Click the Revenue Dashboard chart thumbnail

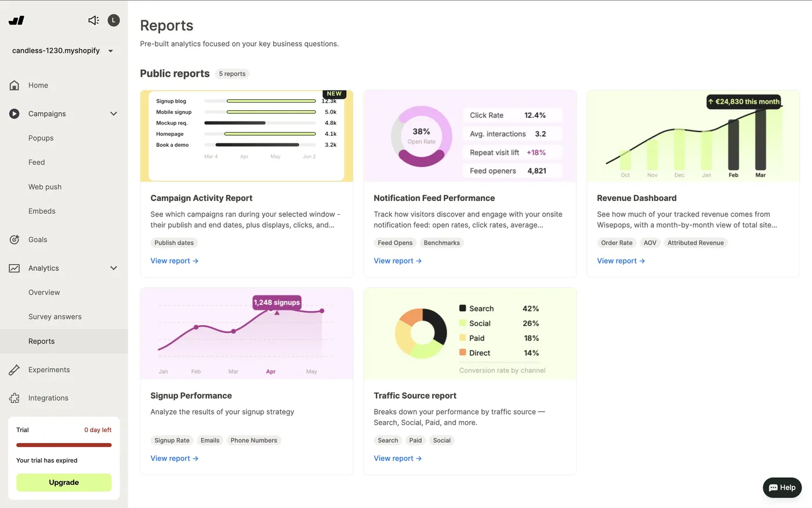(693, 136)
